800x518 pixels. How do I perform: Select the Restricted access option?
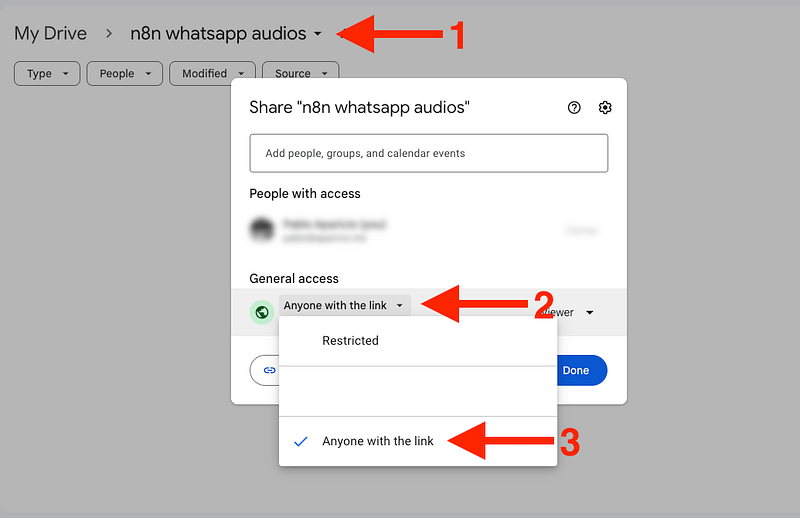[350, 341]
